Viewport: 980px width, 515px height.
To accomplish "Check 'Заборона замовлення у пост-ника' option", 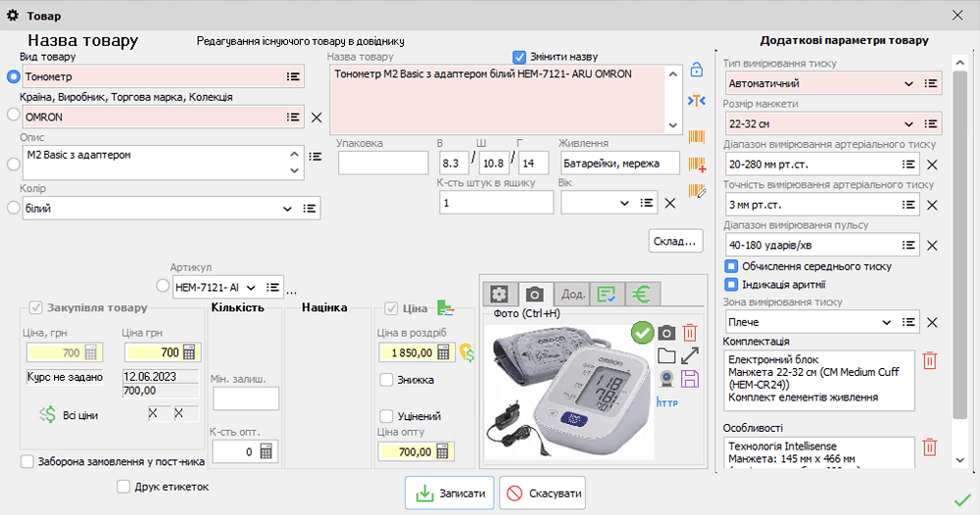I will (27, 462).
